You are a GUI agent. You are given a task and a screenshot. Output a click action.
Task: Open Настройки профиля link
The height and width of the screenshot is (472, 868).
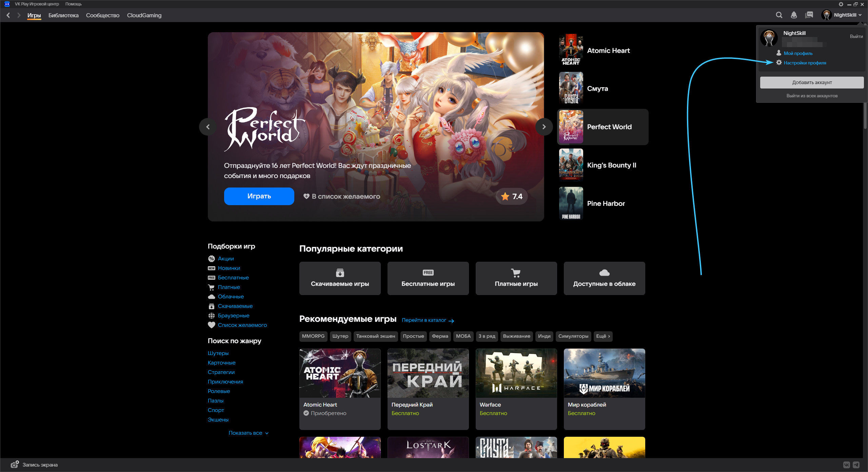click(x=805, y=63)
